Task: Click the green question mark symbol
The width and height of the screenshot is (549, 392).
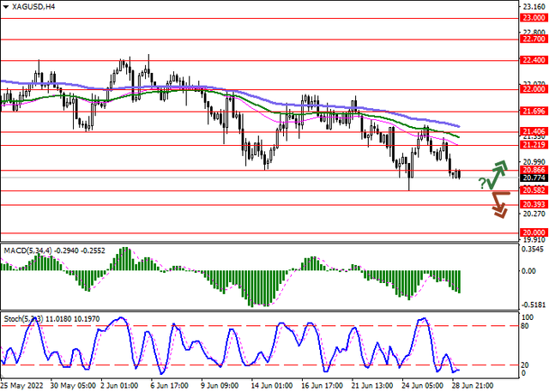Action: point(483,183)
